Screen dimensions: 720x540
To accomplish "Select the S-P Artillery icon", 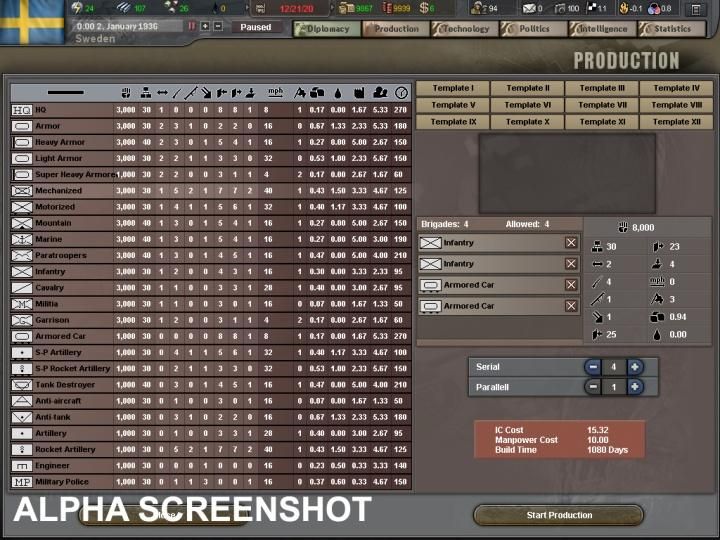I will (x=22, y=353).
